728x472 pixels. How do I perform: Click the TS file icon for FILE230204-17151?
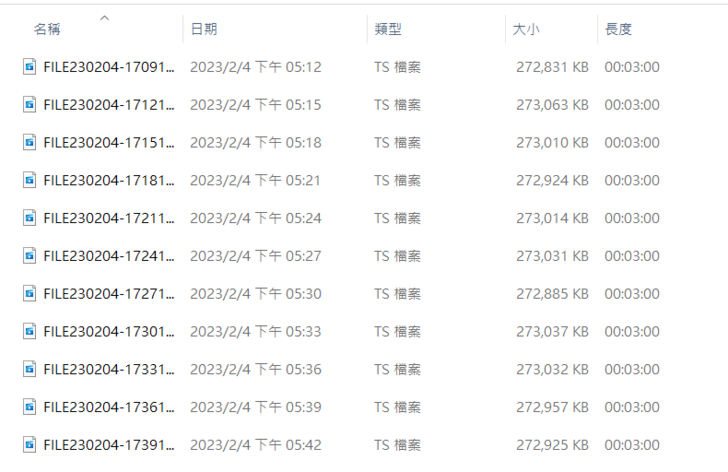[x=29, y=142]
